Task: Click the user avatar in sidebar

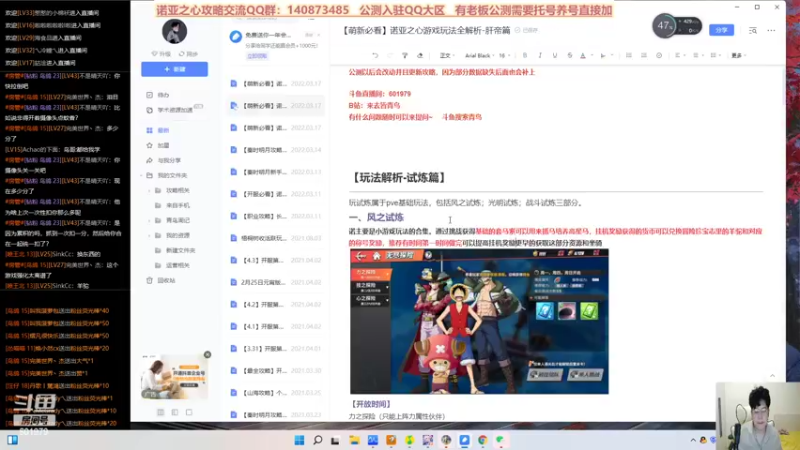Action: 174,31
